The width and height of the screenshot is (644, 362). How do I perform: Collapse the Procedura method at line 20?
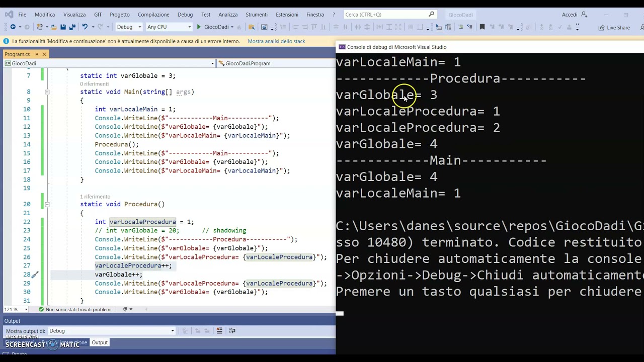pyautogui.click(x=47, y=204)
